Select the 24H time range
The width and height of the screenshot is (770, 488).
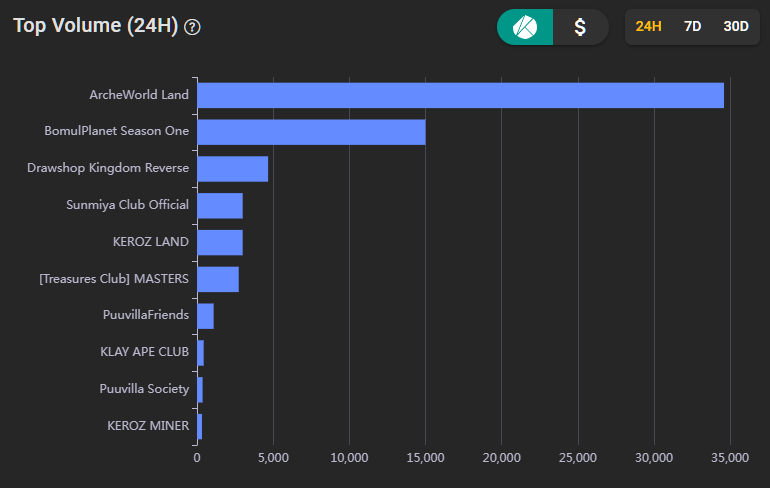pos(648,27)
